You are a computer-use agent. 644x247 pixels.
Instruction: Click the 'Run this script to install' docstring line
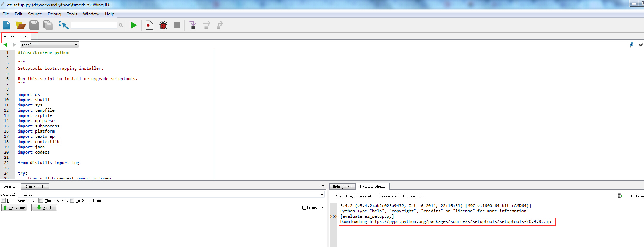click(78, 79)
